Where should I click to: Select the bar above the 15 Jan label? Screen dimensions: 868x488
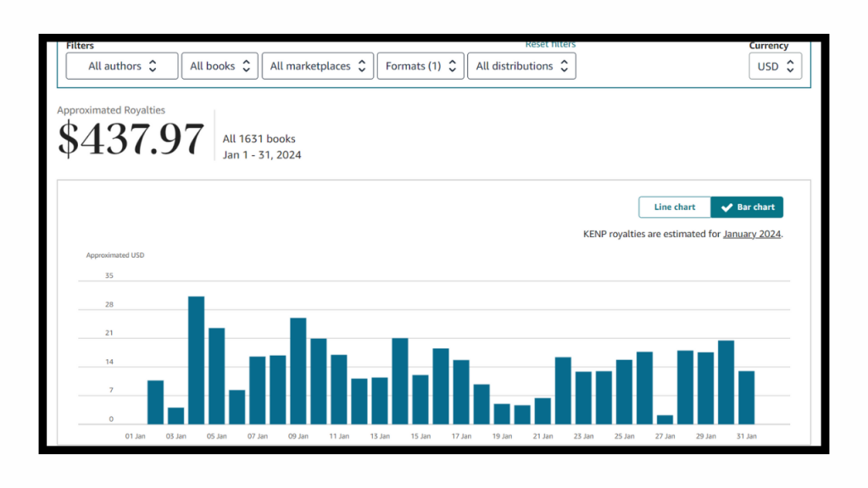coord(420,399)
